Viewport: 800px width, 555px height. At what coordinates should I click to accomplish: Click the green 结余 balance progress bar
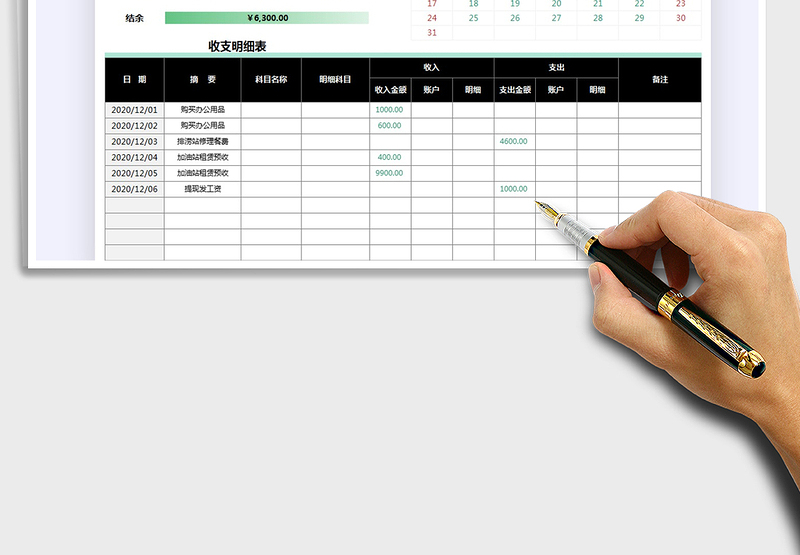[266, 18]
